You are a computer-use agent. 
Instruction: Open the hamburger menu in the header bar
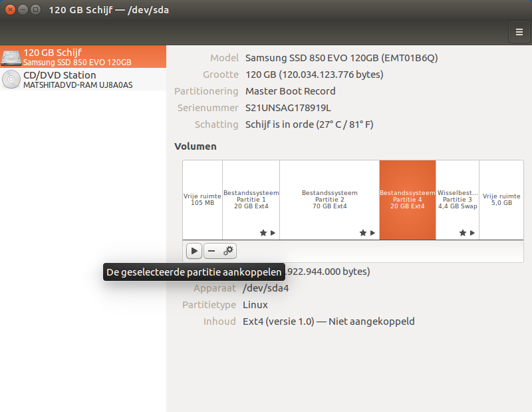click(519, 31)
